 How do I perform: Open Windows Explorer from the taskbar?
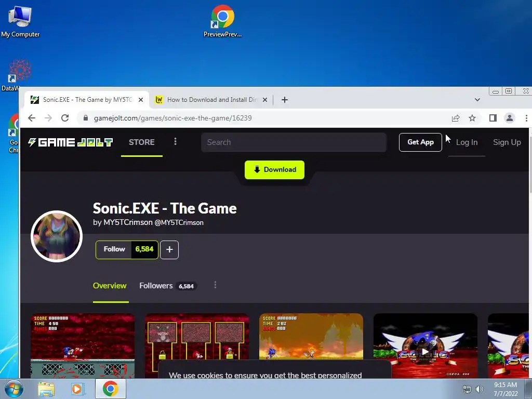click(x=46, y=389)
